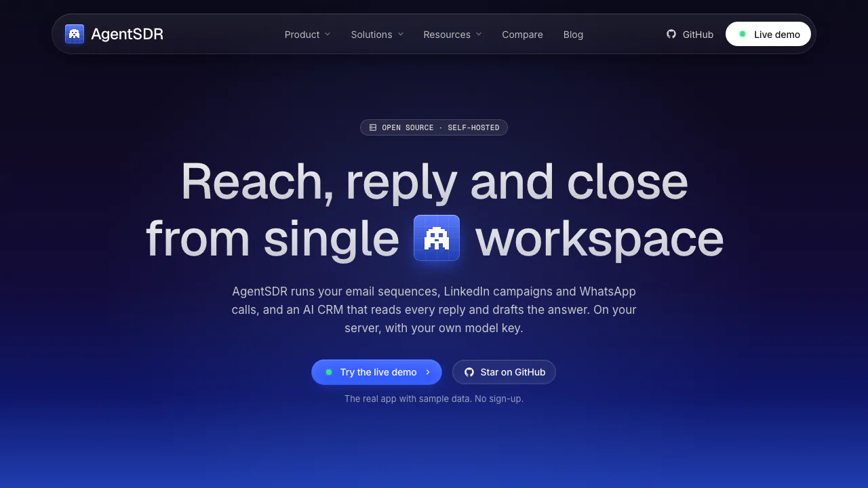Click the large ghost icon in headline
Image resolution: width=868 pixels, height=488 pixels.
[437, 238]
